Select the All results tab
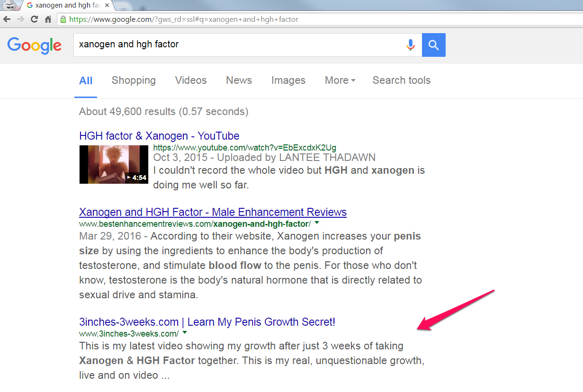Image resolution: width=583 pixels, height=392 pixels. [86, 80]
